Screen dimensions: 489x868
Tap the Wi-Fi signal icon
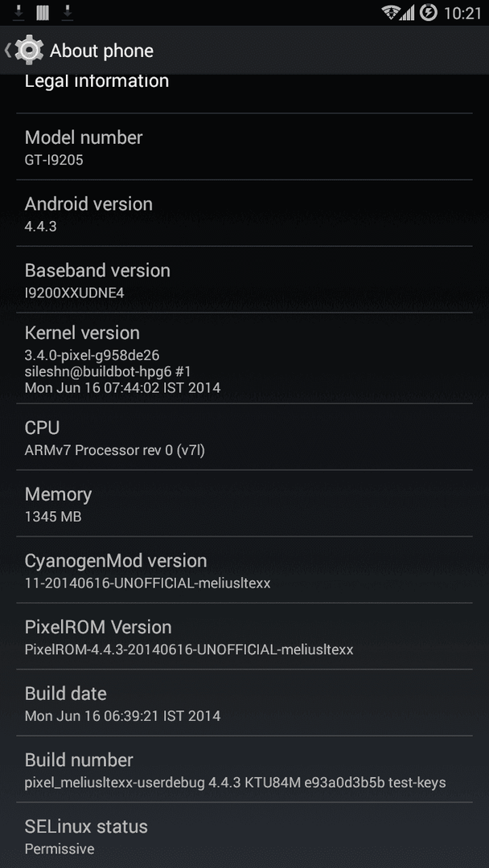click(x=391, y=13)
